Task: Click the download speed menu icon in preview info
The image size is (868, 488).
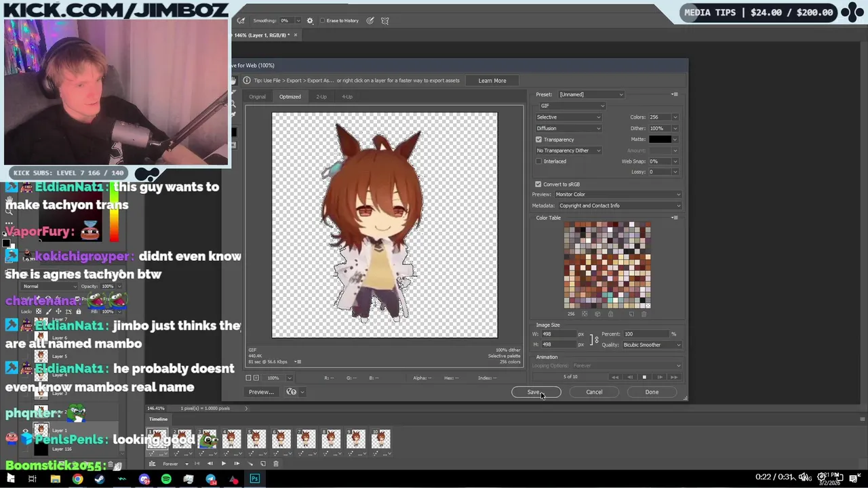Action: tap(298, 362)
